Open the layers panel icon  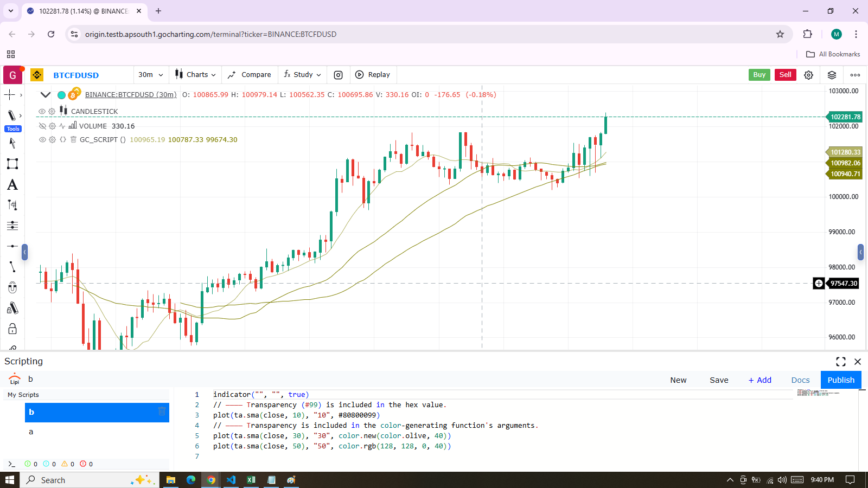[832, 75]
